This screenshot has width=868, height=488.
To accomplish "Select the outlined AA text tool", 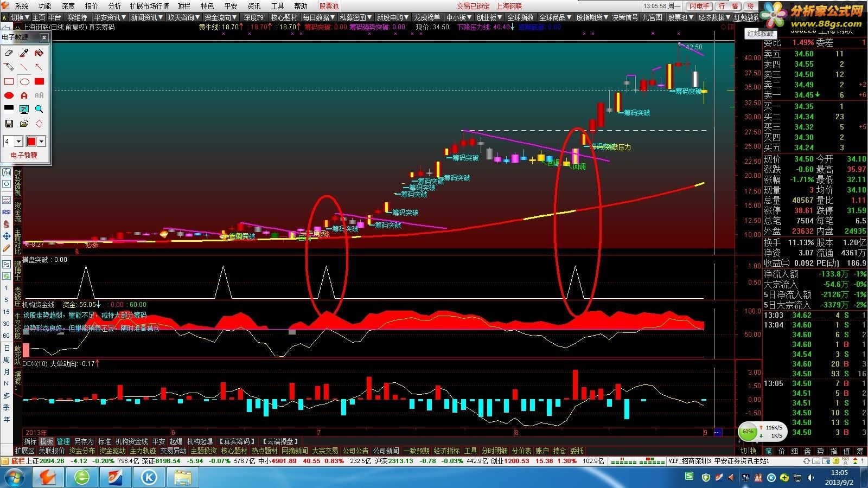I will (39, 95).
